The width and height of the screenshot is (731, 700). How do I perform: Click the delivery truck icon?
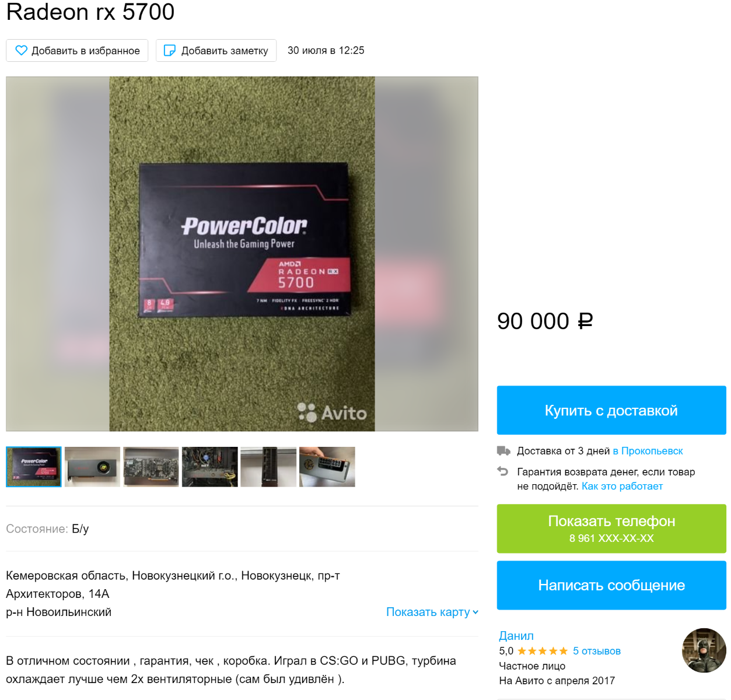[x=503, y=451]
